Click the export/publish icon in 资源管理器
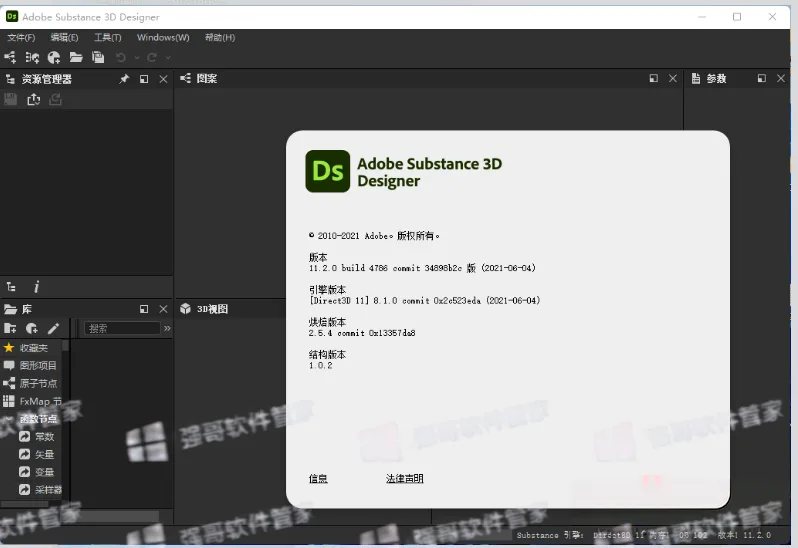The image size is (798, 548). (x=34, y=99)
